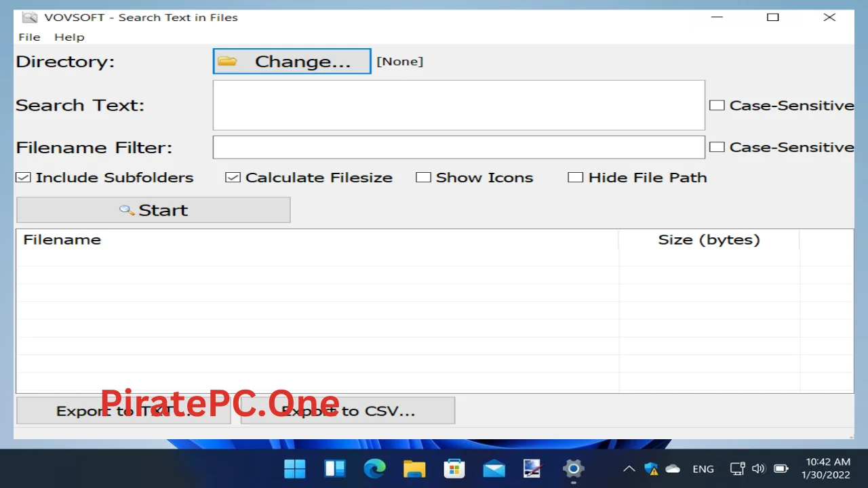Viewport: 868px width, 488px height.
Task: Click the VOVSOFT app icon in title bar
Action: click(x=29, y=17)
